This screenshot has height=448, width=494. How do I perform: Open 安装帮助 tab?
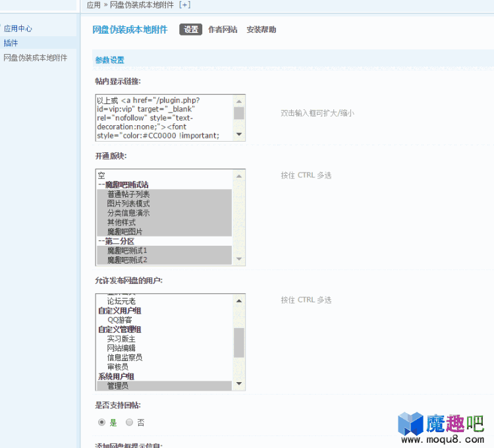[261, 30]
